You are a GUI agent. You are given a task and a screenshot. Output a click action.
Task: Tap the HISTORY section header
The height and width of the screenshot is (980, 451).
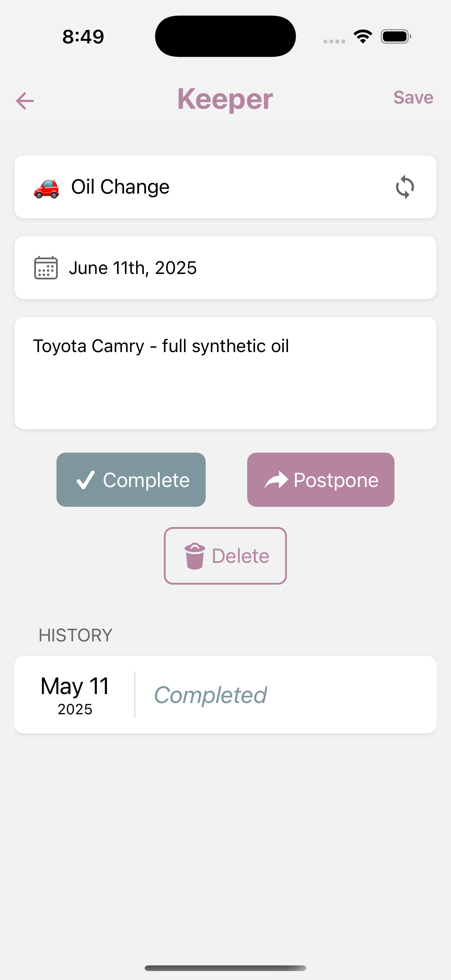click(76, 635)
